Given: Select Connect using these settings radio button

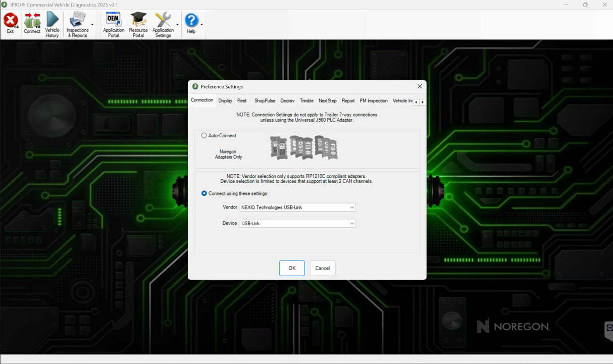Looking at the screenshot, I should 204,193.
